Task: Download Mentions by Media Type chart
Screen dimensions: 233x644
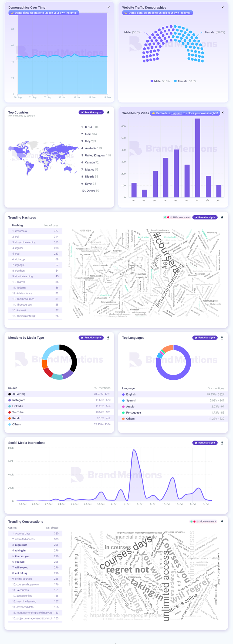Action: 108,338
